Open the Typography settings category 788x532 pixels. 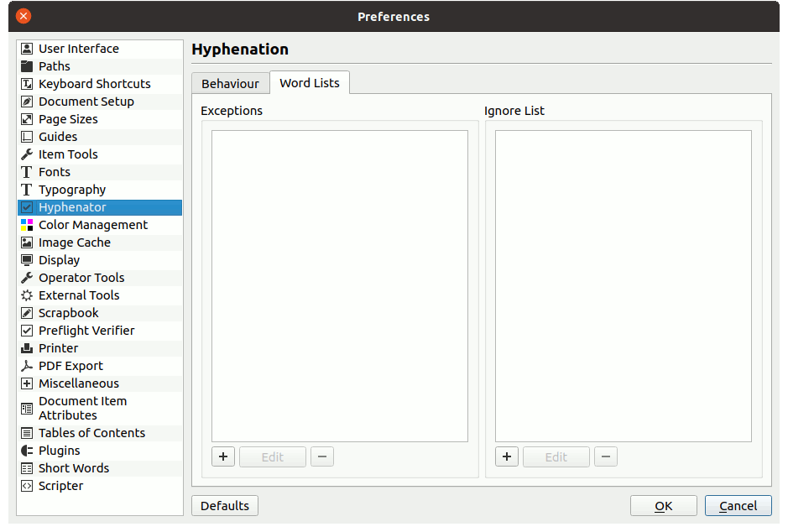(x=72, y=190)
